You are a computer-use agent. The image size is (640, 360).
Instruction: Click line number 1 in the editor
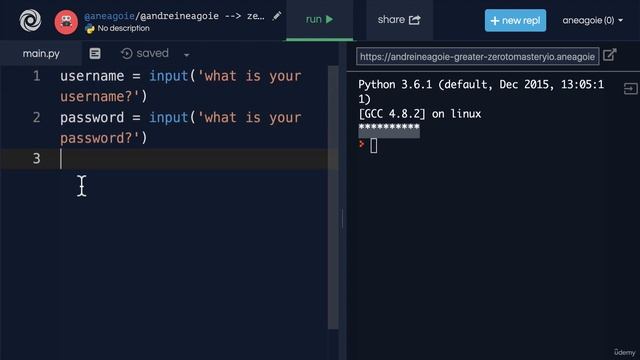coord(37,76)
